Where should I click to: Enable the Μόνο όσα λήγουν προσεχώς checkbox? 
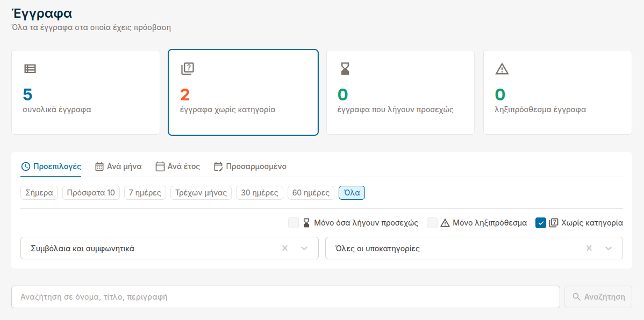(x=294, y=223)
